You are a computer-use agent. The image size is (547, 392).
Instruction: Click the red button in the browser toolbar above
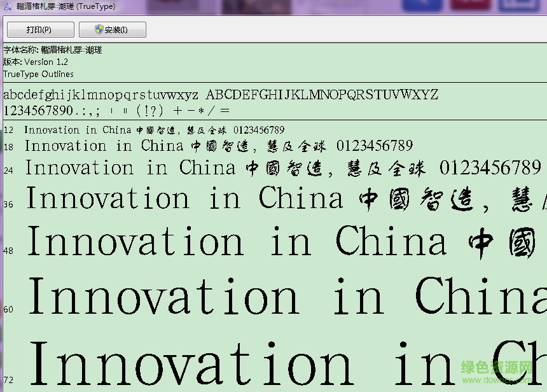pos(470,4)
